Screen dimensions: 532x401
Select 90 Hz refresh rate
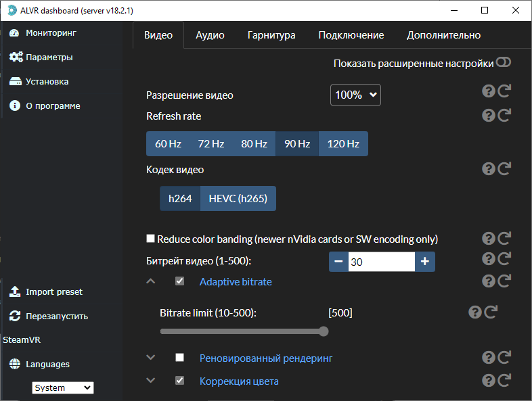pos(297,144)
